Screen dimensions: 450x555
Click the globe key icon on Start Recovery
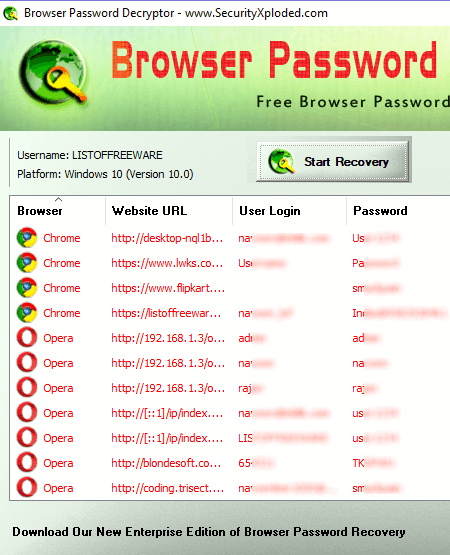point(281,161)
